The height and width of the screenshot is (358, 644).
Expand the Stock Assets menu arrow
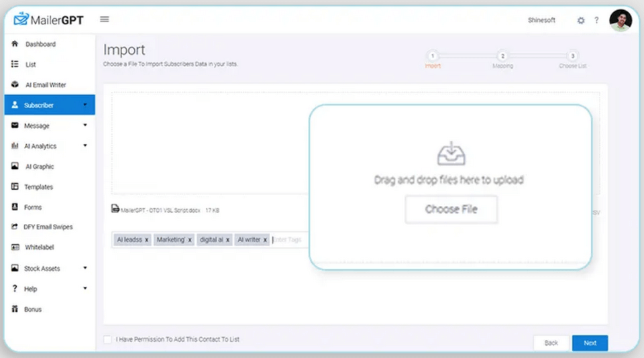pos(85,267)
